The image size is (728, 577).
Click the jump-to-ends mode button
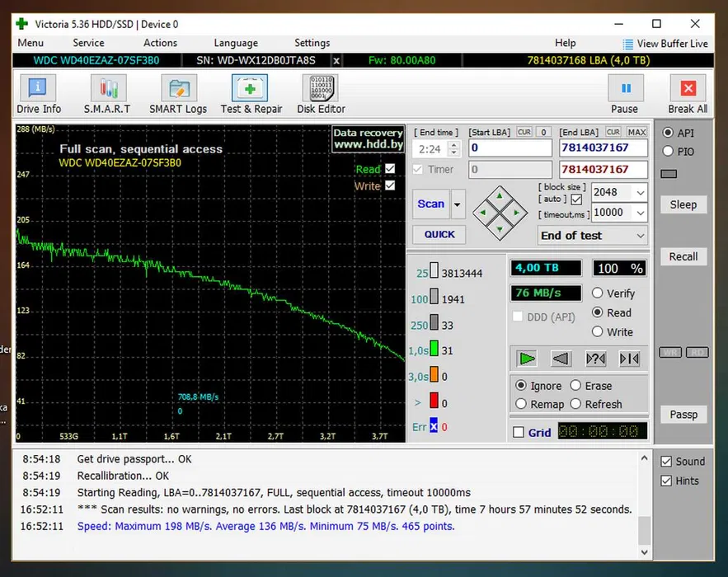click(630, 359)
